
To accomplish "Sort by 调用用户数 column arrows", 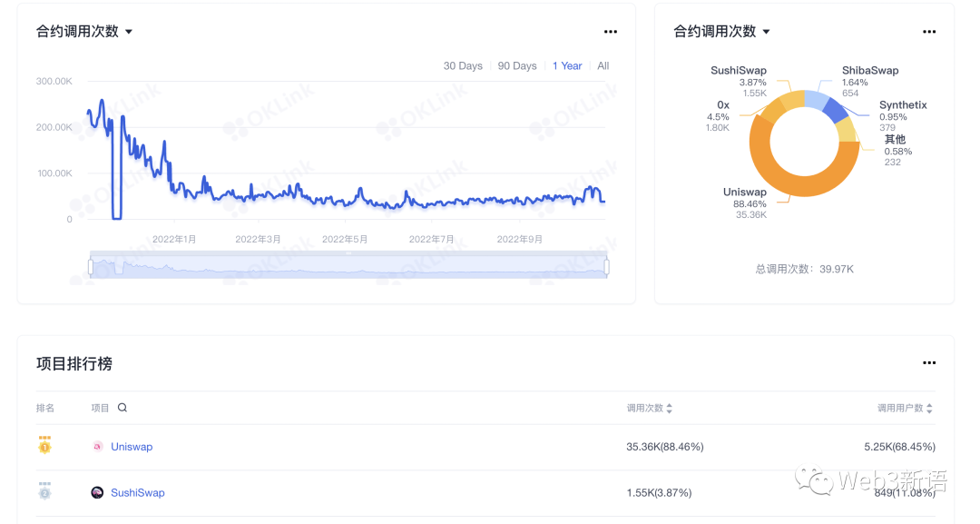I will pyautogui.click(x=929, y=409).
